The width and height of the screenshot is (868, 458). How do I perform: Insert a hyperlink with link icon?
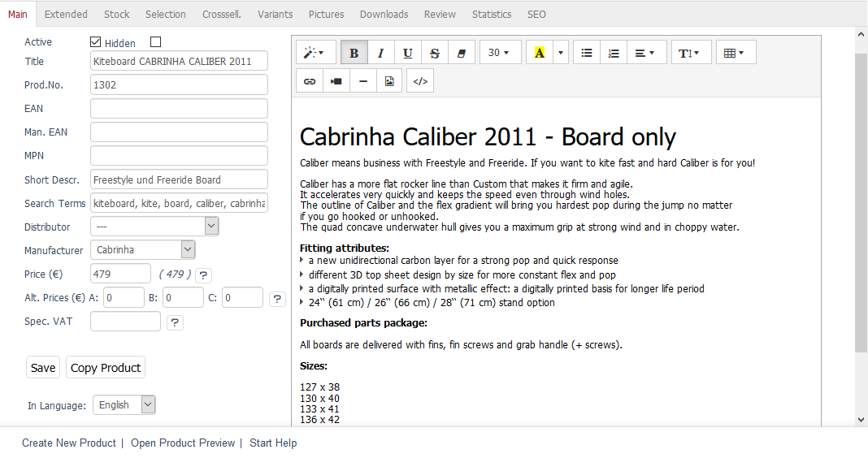click(310, 81)
